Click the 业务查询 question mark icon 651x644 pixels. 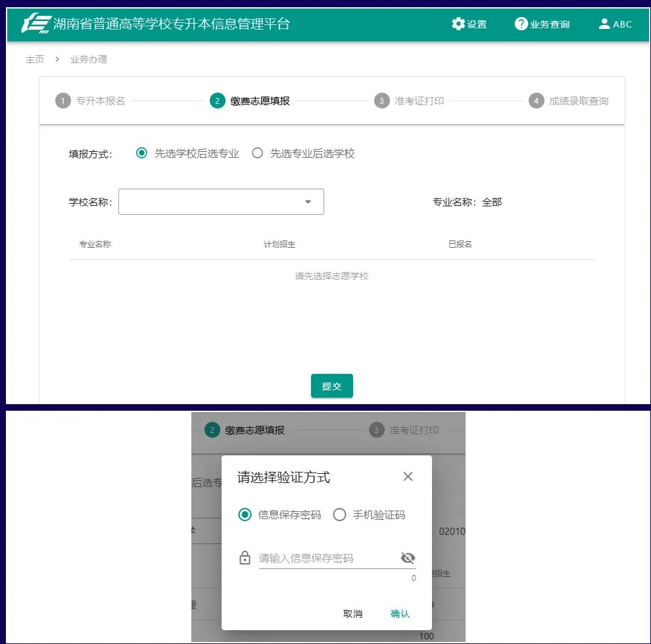tap(521, 24)
